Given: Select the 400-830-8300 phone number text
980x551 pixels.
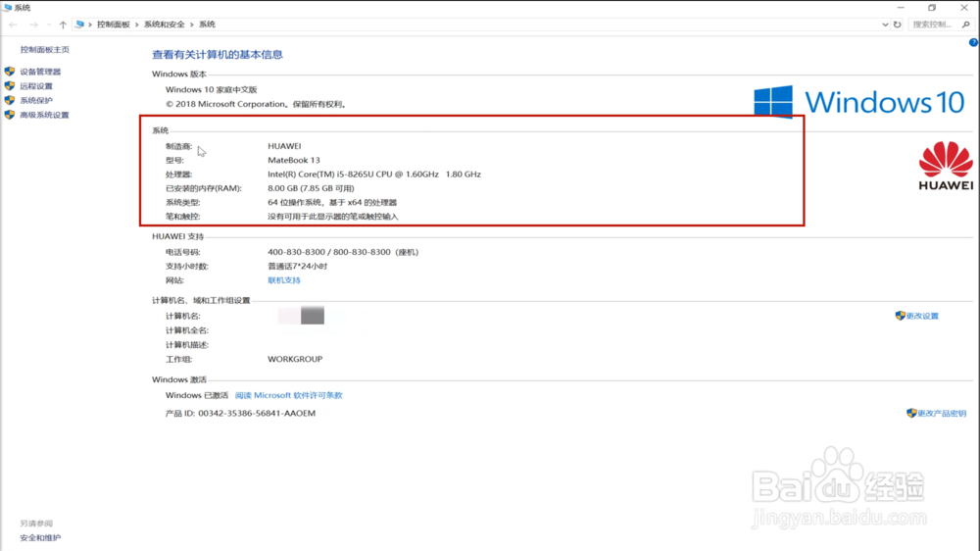Looking at the screenshot, I should coord(343,252).
